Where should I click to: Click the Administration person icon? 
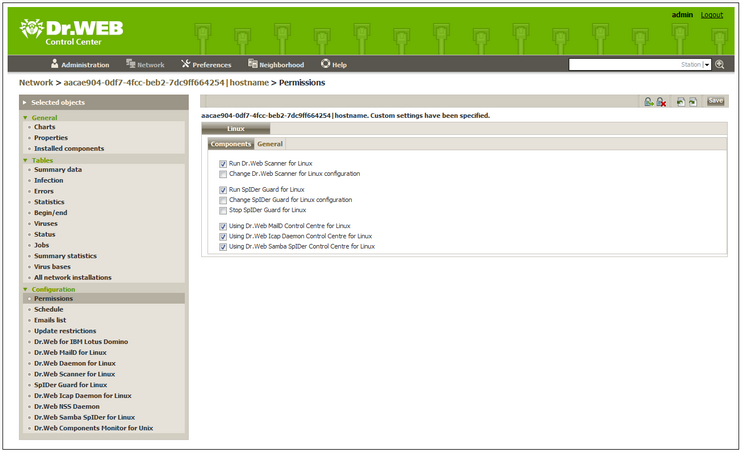point(55,64)
